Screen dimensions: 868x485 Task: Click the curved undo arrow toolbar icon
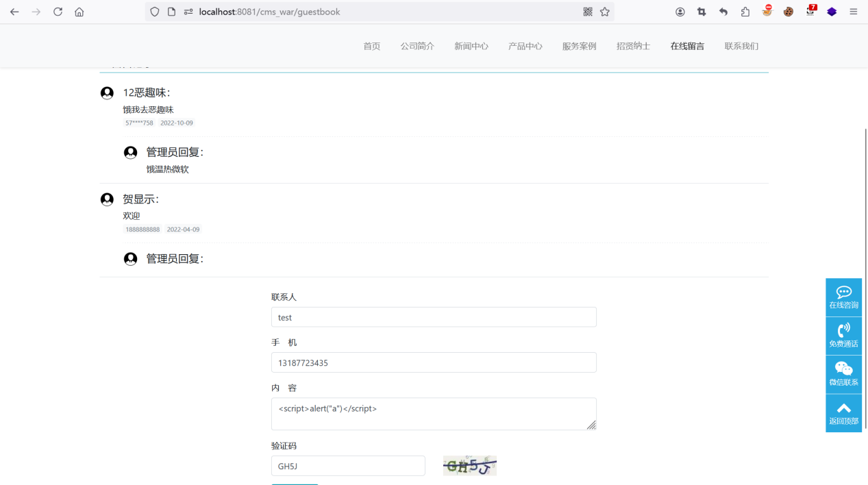click(723, 12)
